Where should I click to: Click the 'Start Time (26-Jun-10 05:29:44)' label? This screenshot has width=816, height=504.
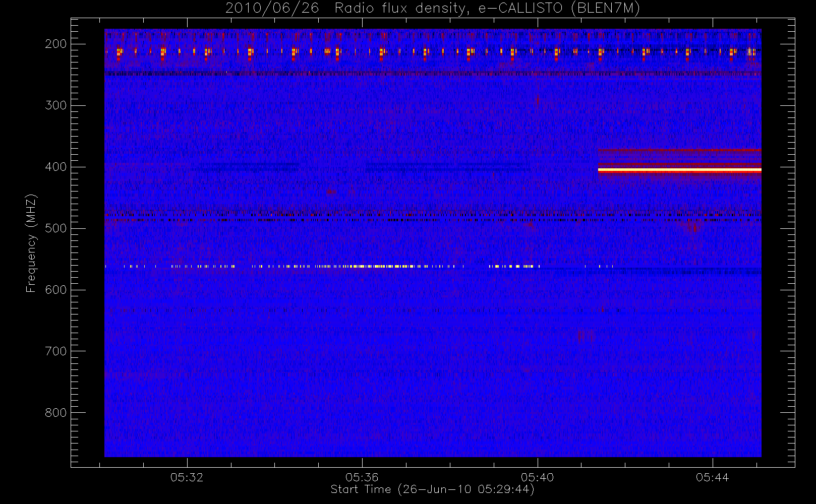(433, 489)
